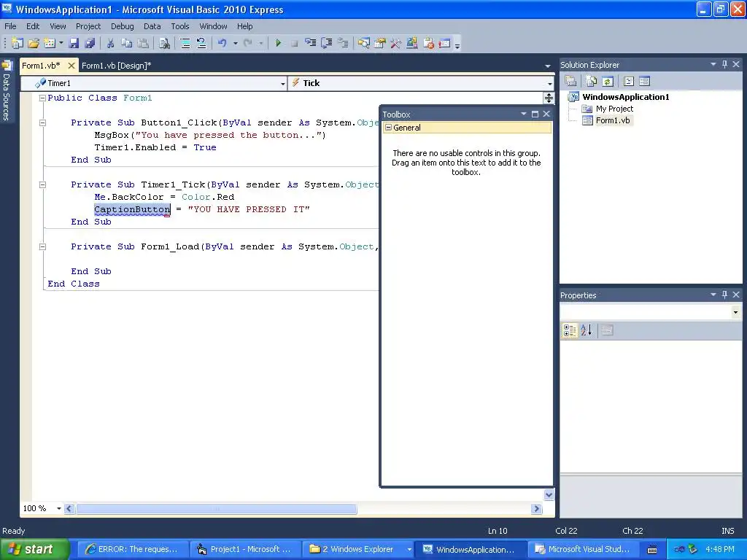Click the Add New Item toolbar icon

(x=50, y=43)
